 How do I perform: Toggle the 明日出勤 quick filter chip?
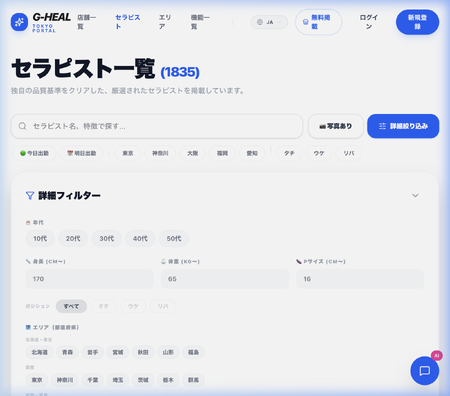tap(82, 153)
